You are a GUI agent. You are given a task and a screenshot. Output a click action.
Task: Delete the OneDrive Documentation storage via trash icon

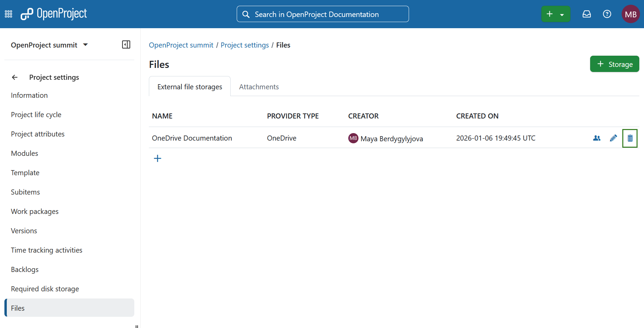(630, 138)
